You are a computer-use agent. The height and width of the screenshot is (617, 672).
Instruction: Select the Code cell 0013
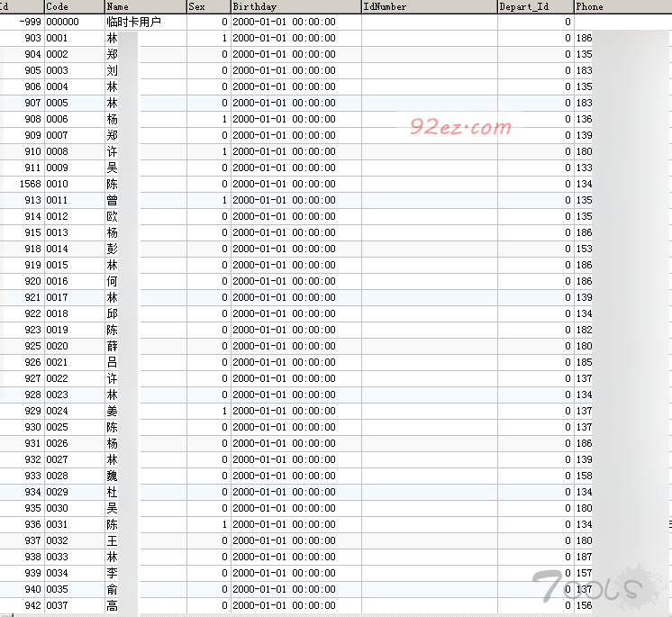coord(75,232)
